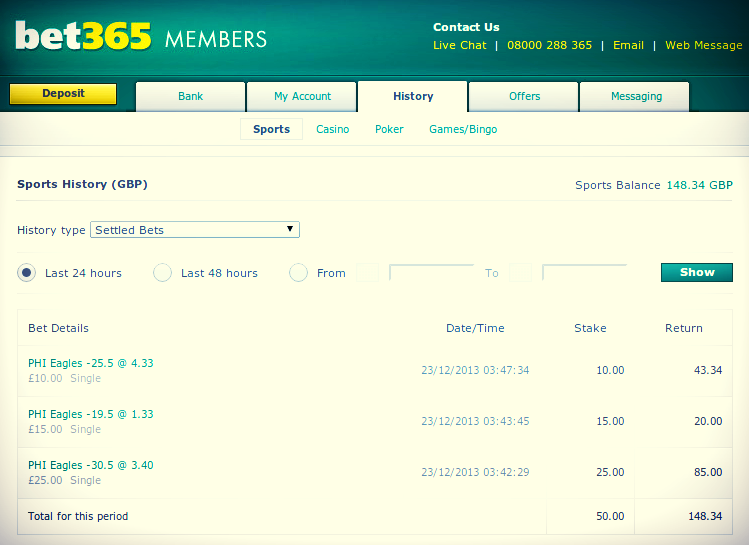Open the Casino history sub-tab
The image size is (749, 545).
tap(332, 129)
